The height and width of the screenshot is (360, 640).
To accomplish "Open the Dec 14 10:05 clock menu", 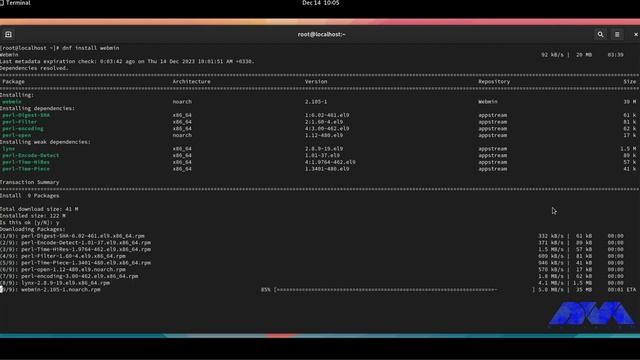I will [x=320, y=3].
